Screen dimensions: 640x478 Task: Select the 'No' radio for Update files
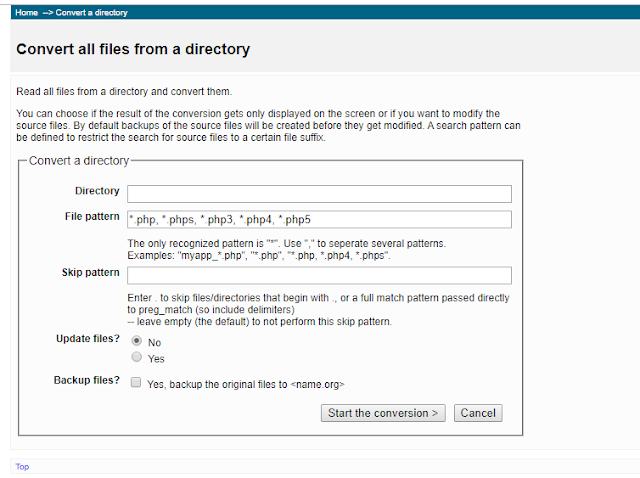137,340
